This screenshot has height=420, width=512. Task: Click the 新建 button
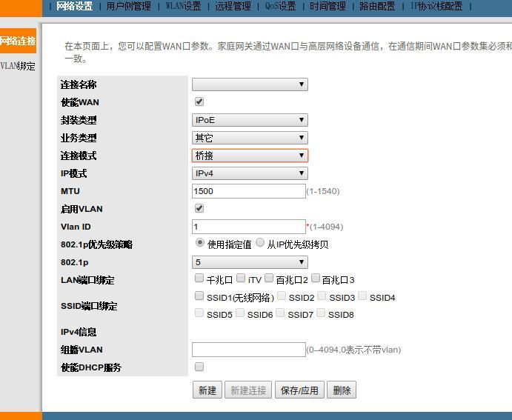[x=207, y=390]
